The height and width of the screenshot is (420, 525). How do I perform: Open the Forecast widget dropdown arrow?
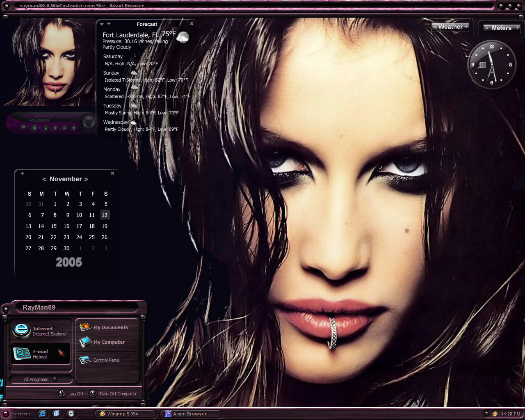(x=102, y=24)
